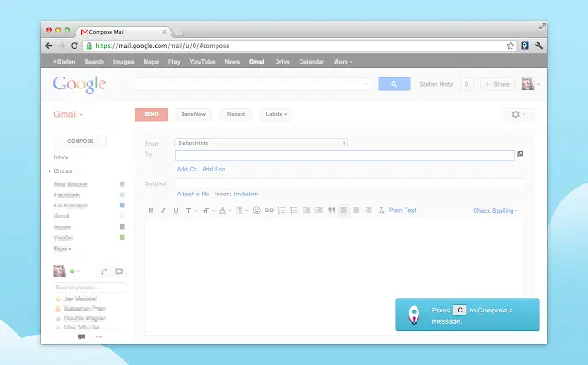Open a new browser tab
This screenshot has width=588, height=365.
pyautogui.click(x=178, y=32)
